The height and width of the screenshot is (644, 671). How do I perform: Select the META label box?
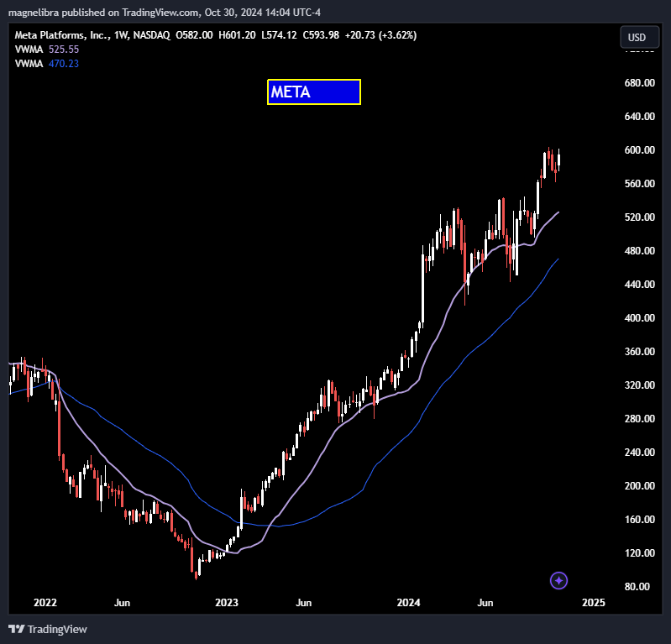314,92
